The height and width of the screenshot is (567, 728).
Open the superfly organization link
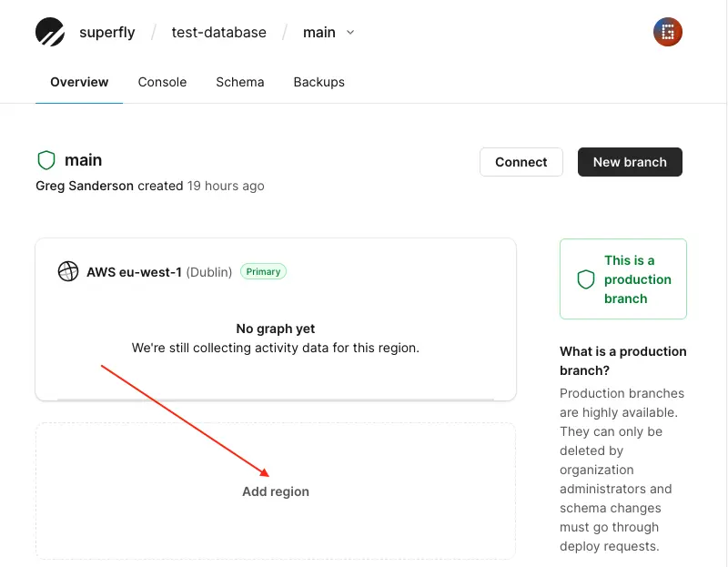[x=107, y=33]
